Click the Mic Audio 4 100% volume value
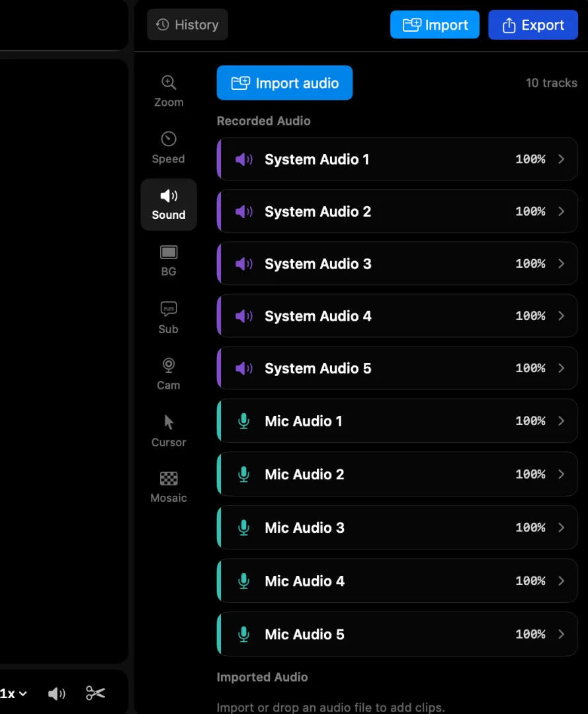The width and height of the screenshot is (588, 714). point(530,581)
